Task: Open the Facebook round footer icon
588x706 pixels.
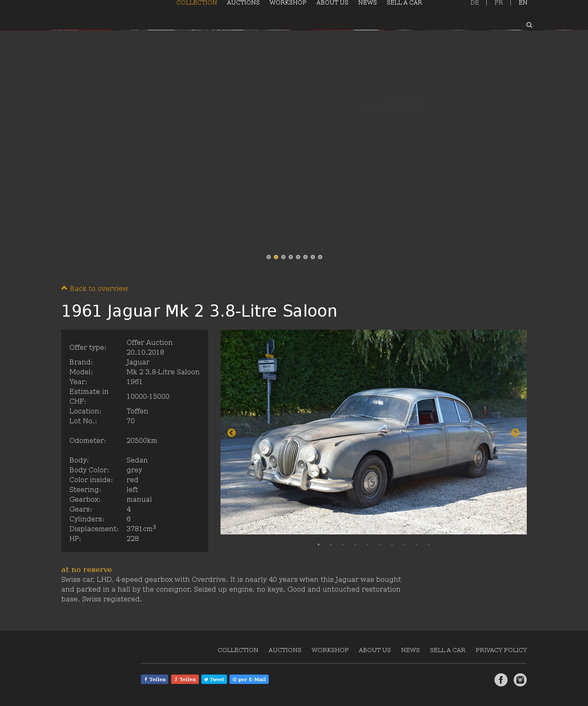Action: (501, 680)
